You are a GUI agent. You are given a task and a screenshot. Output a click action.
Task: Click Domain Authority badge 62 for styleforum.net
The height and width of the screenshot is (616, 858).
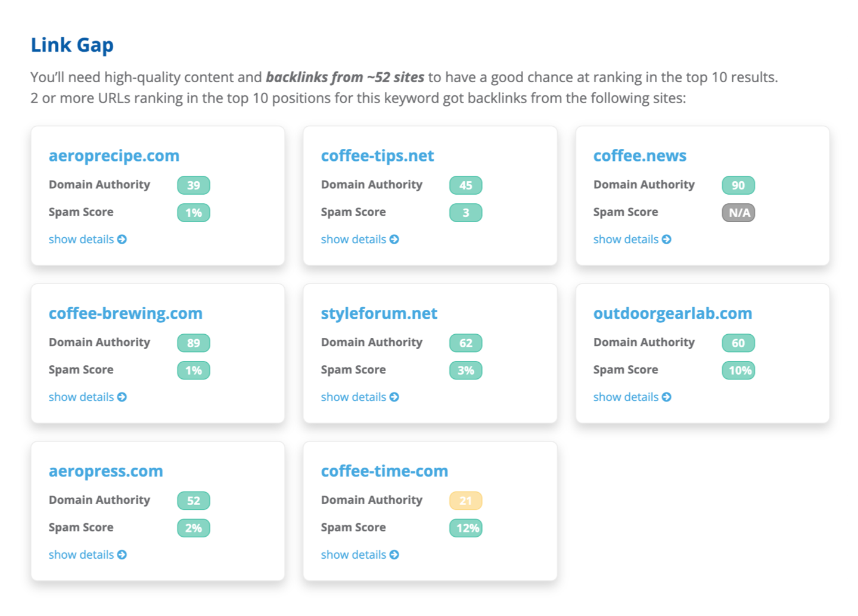click(466, 343)
